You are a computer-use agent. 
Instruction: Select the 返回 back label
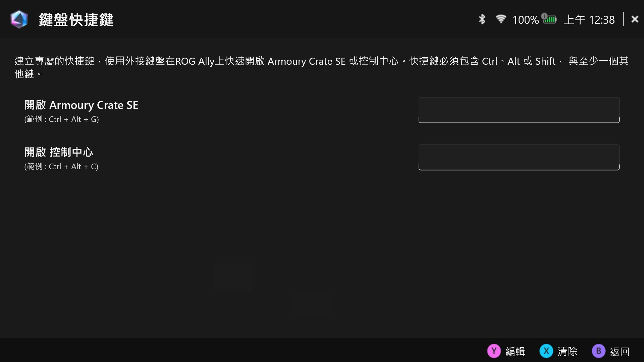(620, 351)
